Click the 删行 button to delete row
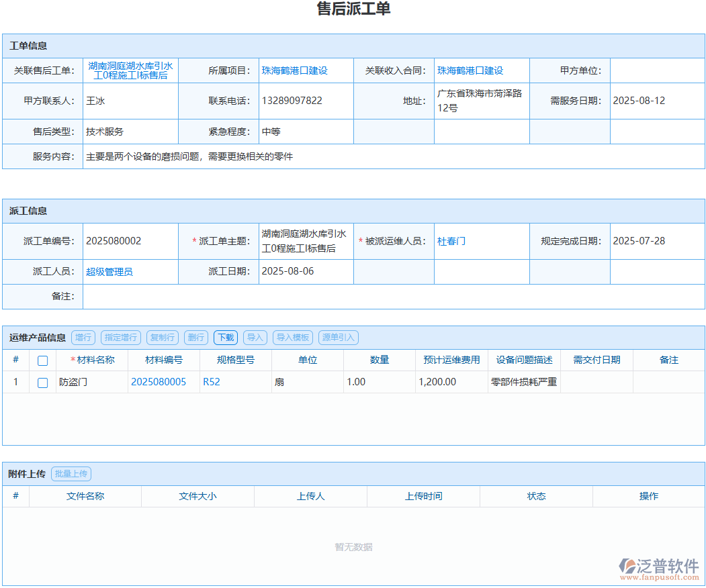This screenshot has width=706, height=588. (195, 338)
